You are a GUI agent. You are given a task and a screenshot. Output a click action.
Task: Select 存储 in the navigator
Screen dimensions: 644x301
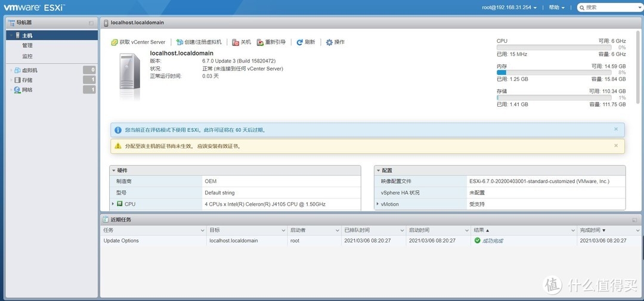(x=27, y=80)
